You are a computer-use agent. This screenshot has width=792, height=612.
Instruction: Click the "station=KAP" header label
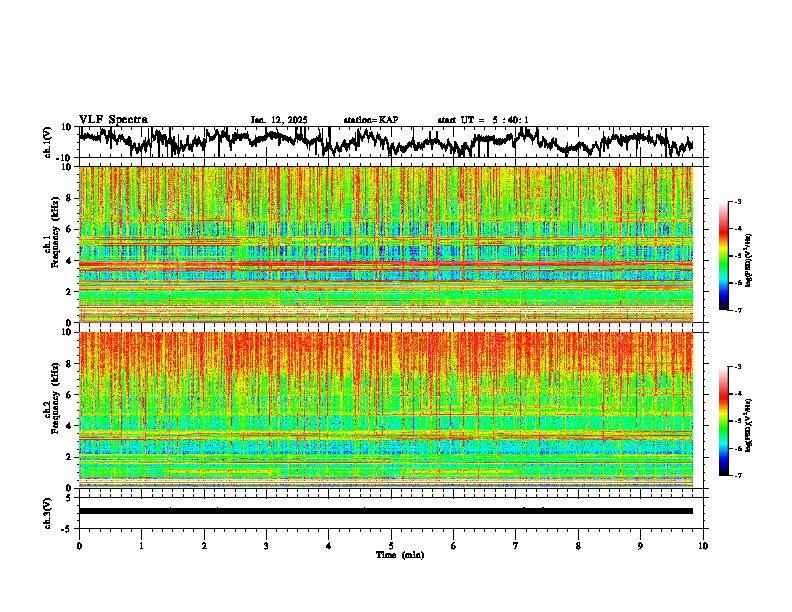(x=371, y=120)
